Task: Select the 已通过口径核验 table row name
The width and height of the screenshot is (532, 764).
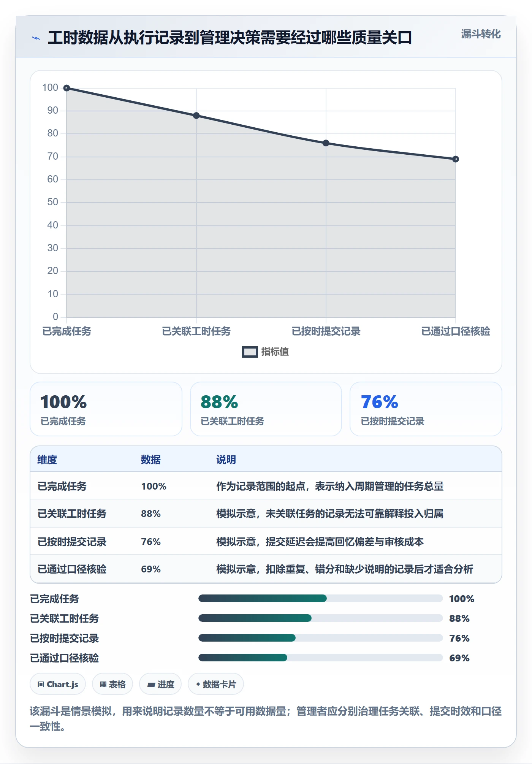Action: pyautogui.click(x=72, y=569)
